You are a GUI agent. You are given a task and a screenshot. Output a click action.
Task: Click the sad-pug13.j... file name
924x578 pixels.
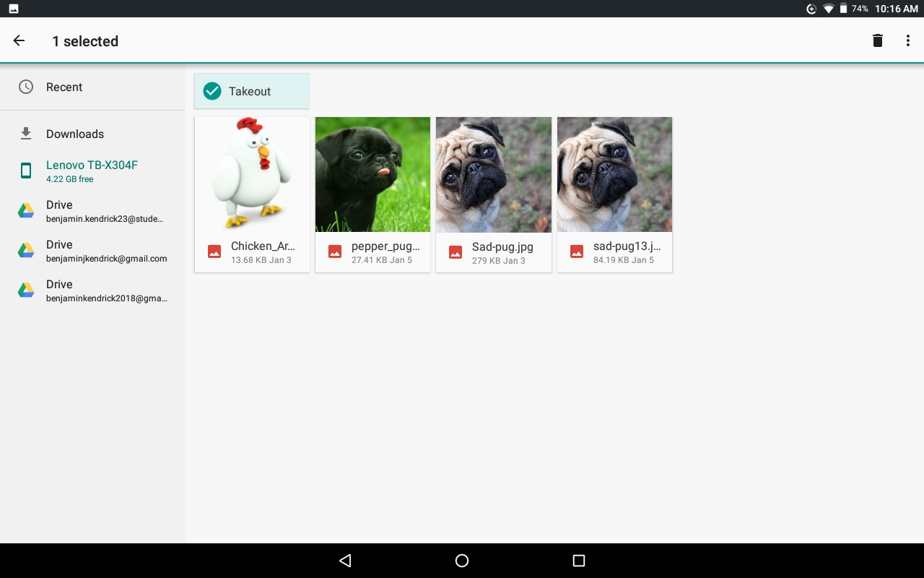(x=627, y=246)
